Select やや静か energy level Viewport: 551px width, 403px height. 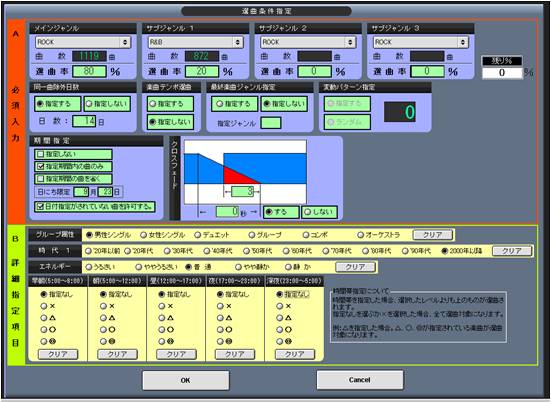[x=253, y=267]
